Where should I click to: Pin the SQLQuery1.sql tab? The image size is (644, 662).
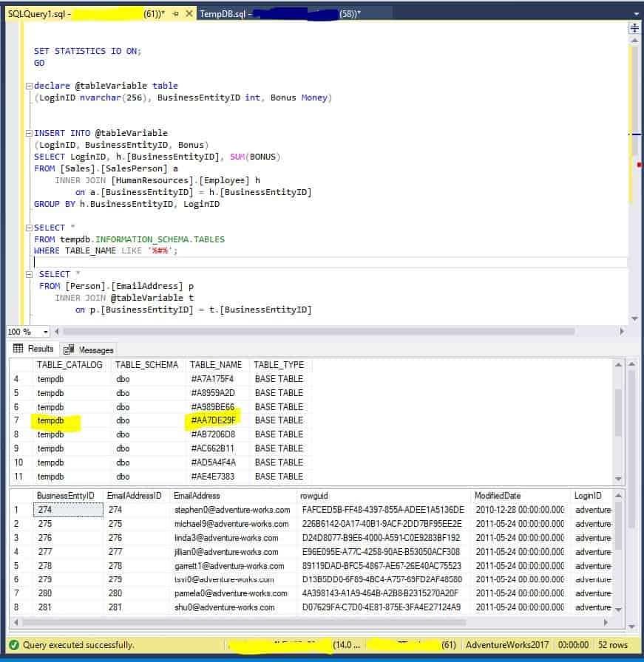click(176, 14)
